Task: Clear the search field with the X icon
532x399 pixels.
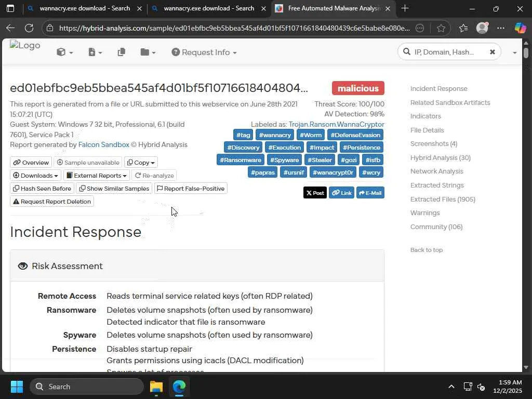Action: point(493,52)
